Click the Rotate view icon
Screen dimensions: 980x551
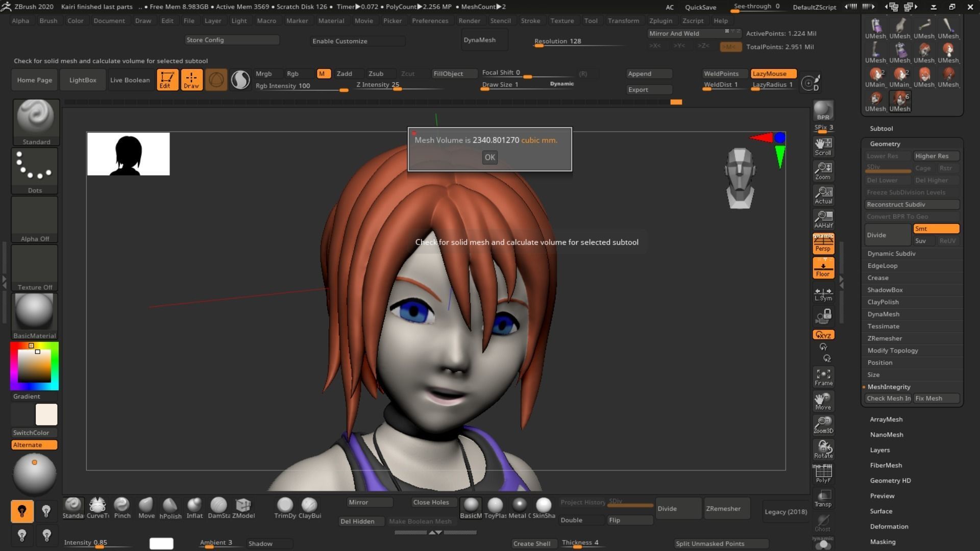823,449
